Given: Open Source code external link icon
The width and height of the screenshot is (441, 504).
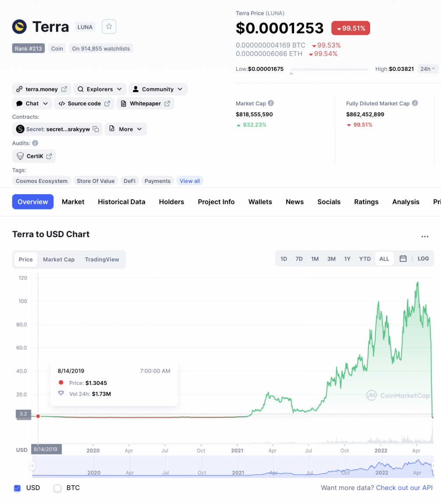Looking at the screenshot, I should tap(107, 104).
